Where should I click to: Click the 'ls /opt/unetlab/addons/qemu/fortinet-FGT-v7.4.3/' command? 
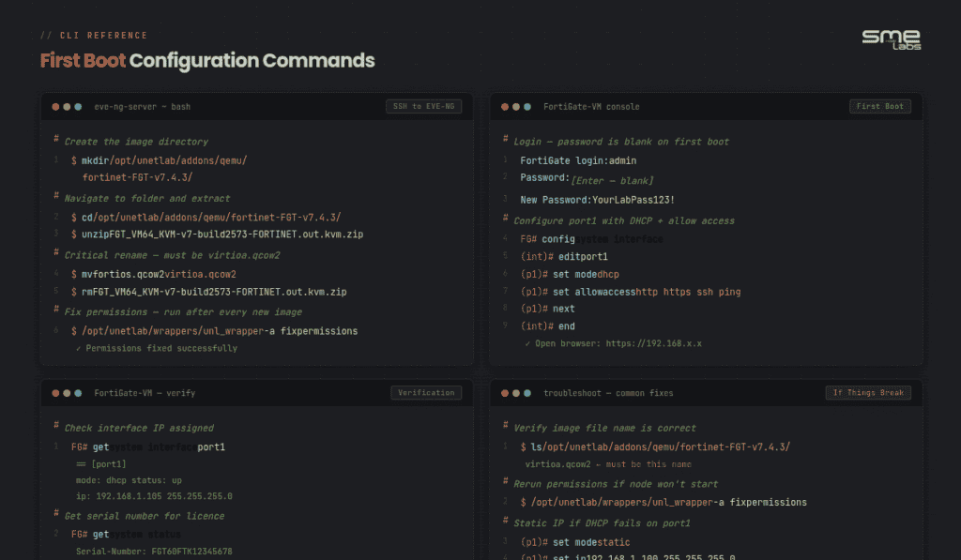point(654,447)
